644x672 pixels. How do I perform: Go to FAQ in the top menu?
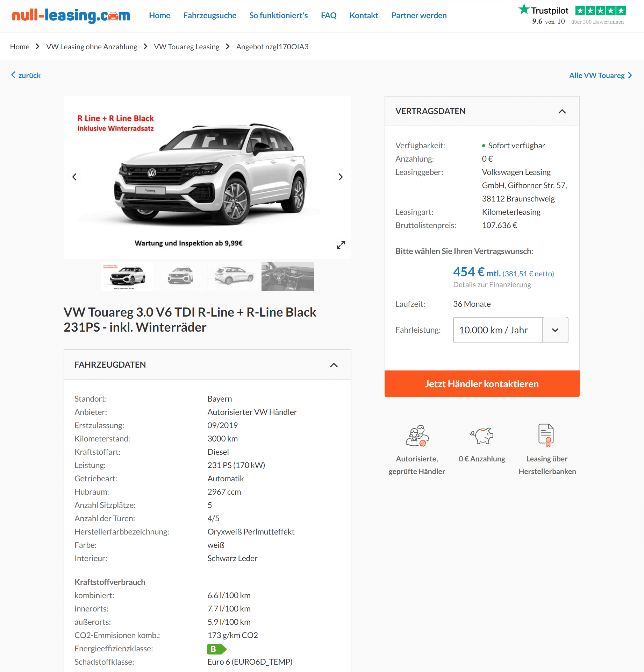click(x=329, y=15)
